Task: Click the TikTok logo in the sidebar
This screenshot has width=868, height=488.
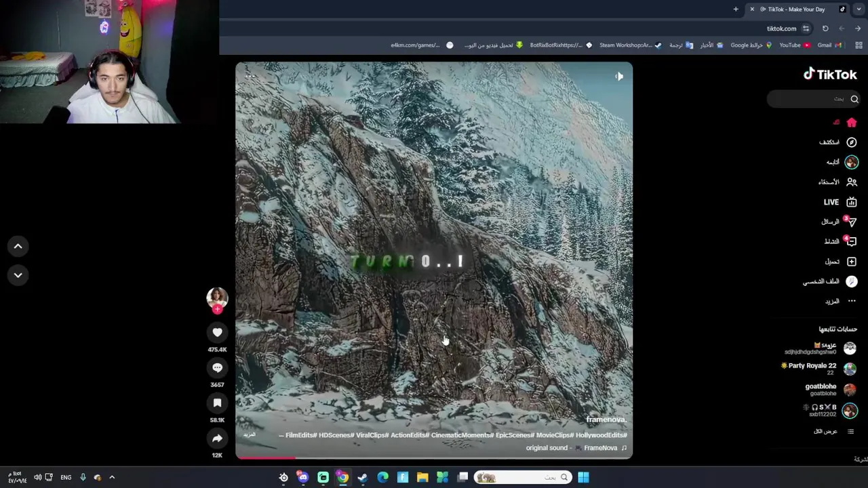Action: (x=830, y=75)
